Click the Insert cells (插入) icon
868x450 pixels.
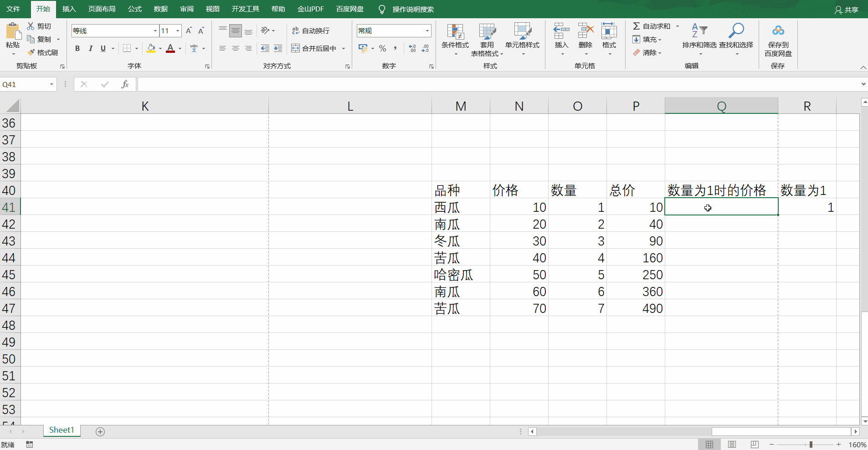561,31
